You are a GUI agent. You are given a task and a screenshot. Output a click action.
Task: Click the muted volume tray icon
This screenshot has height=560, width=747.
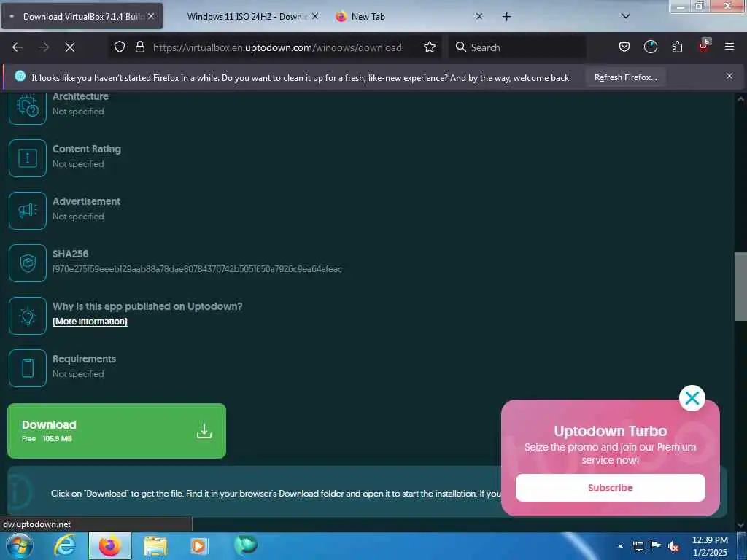point(673,546)
